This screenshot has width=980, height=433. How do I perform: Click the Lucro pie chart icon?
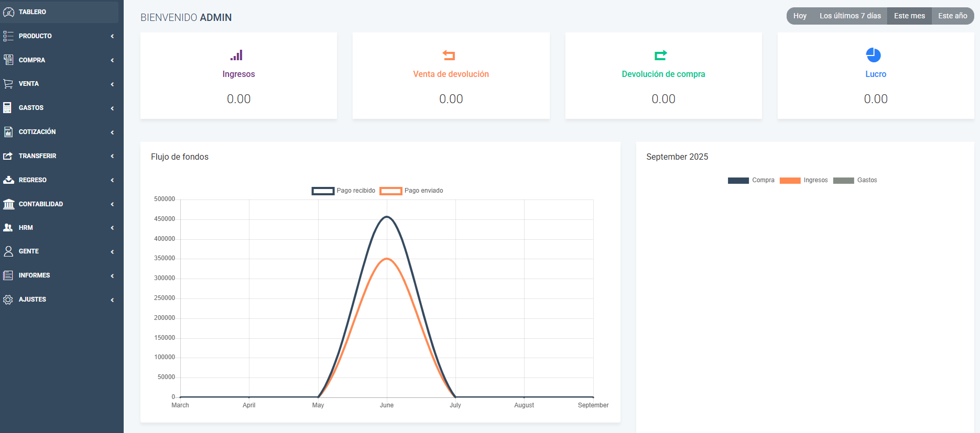(873, 55)
